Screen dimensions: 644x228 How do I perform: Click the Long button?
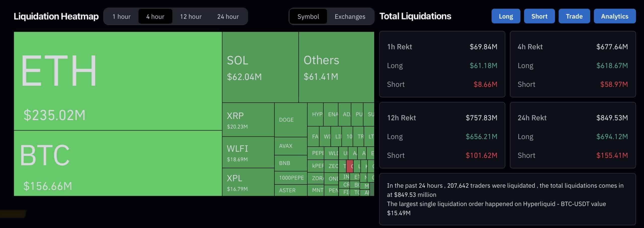pyautogui.click(x=506, y=16)
